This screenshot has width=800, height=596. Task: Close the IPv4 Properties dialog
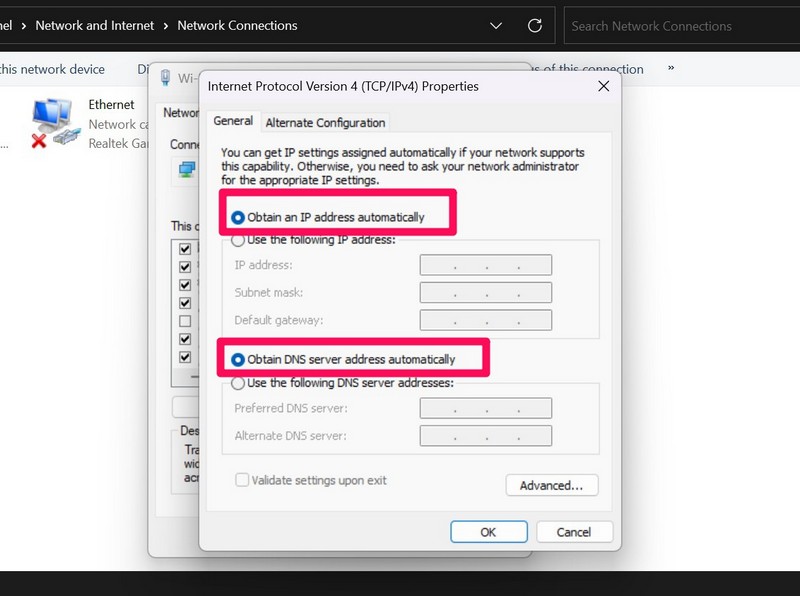(603, 86)
